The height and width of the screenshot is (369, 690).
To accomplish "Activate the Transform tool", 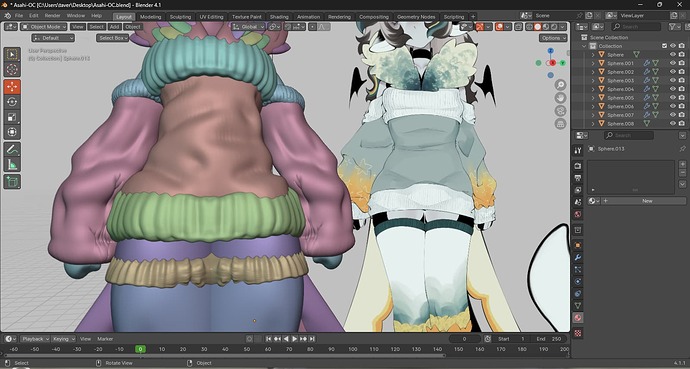I will 12,132.
